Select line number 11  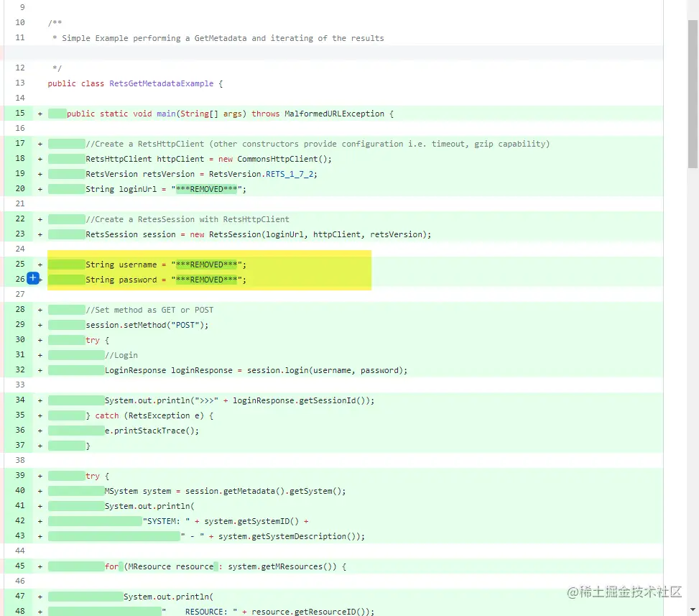point(20,37)
